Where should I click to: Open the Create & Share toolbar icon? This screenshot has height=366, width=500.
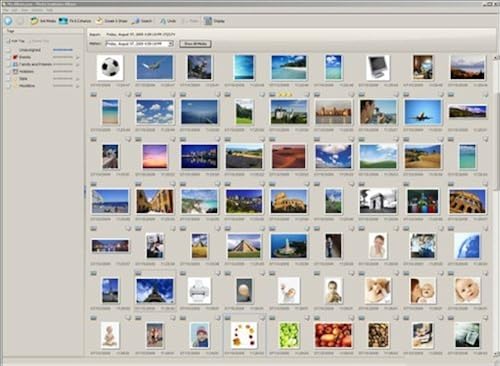99,21
